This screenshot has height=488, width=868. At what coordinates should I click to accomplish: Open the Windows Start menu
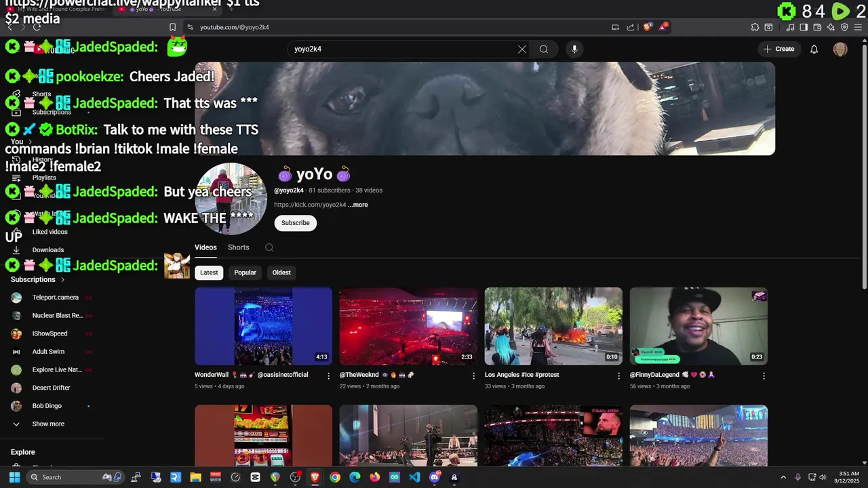click(x=14, y=477)
